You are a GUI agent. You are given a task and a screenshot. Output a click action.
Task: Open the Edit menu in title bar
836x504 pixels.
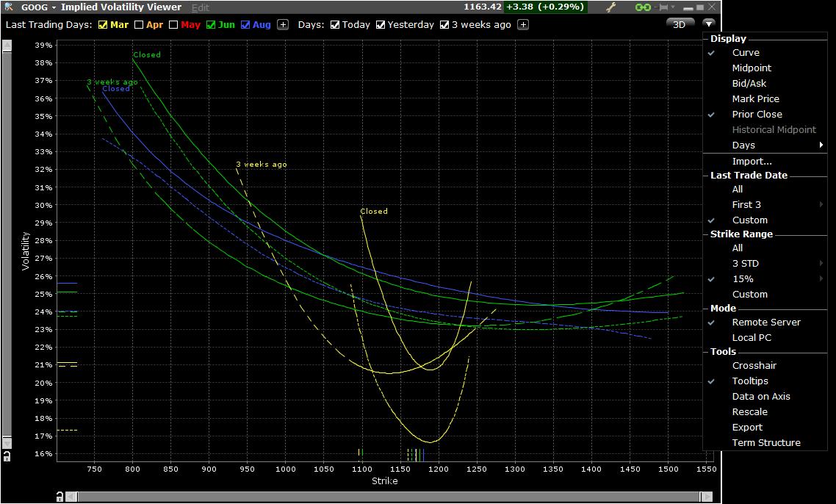point(200,7)
